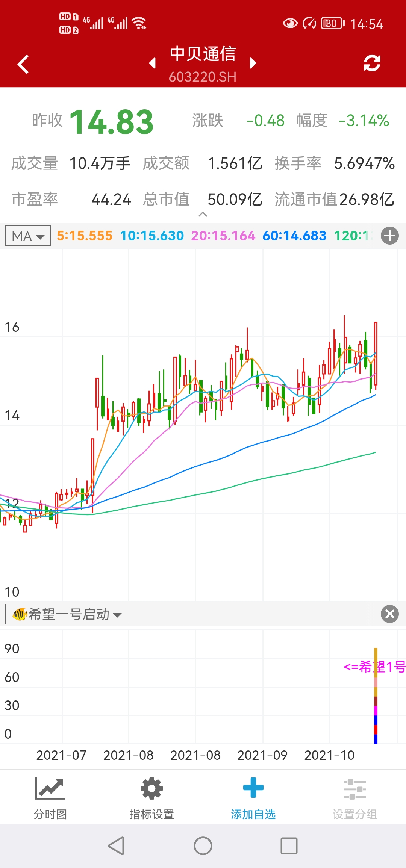Viewport: 406px width, 868px height.
Task: Select the 60-day MA value label
Action: 294,236
